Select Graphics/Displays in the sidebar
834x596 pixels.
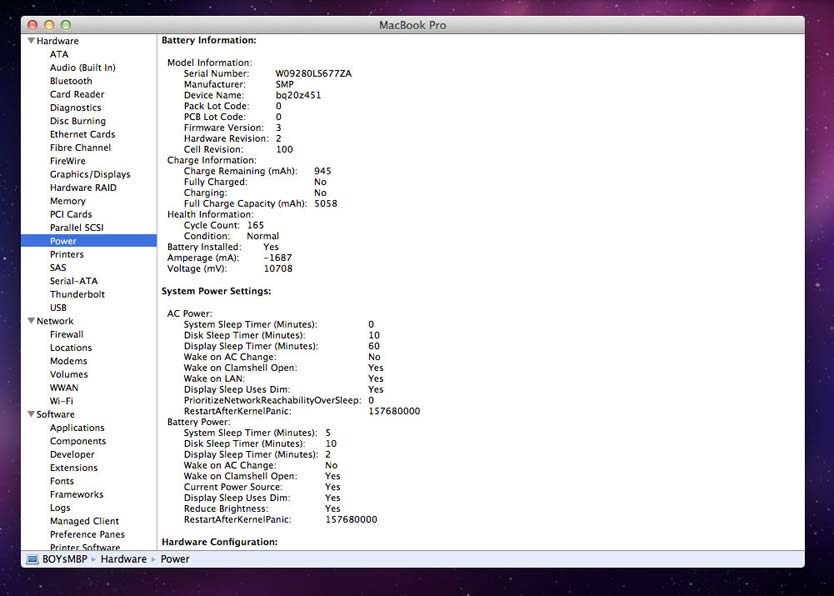click(x=90, y=174)
